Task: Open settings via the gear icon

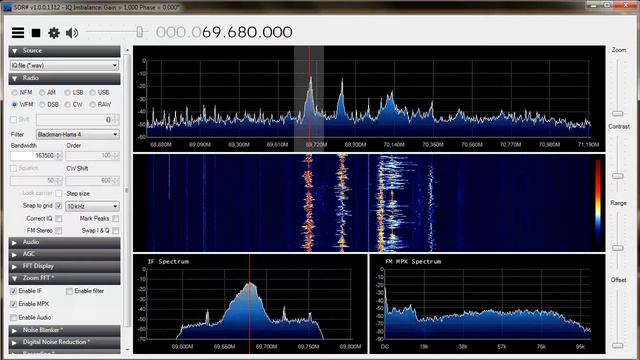Action: [x=54, y=33]
